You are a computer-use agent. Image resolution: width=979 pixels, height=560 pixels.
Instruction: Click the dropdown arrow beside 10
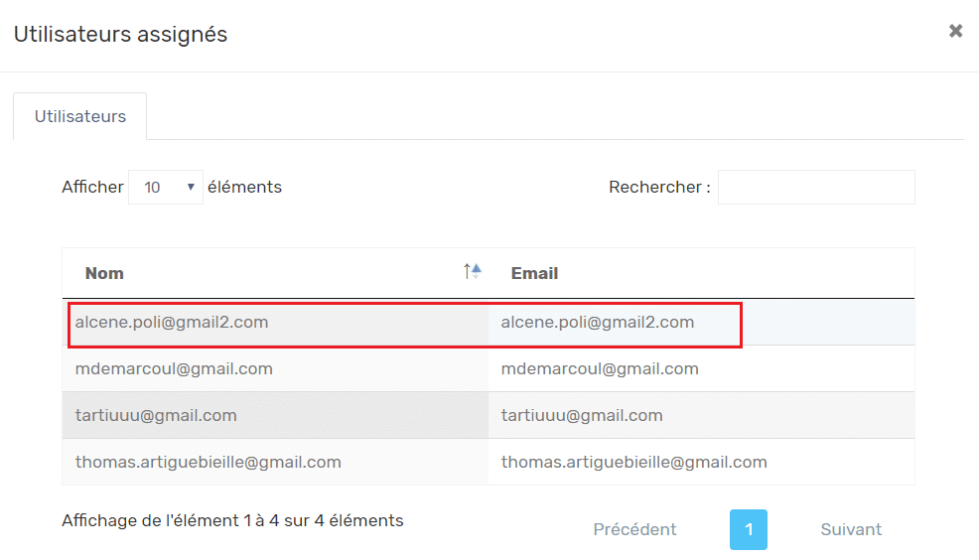[x=191, y=188]
